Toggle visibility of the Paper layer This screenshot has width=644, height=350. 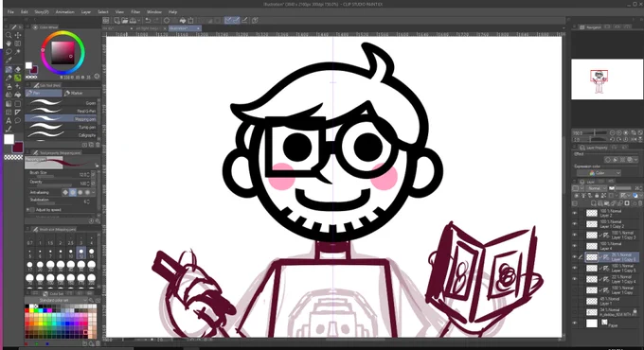point(575,324)
